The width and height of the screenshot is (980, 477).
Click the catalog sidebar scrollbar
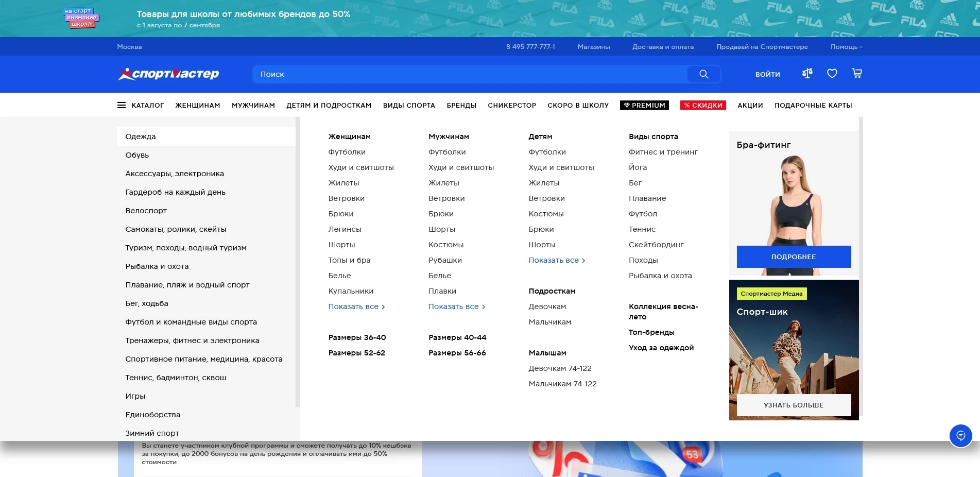(x=297, y=258)
